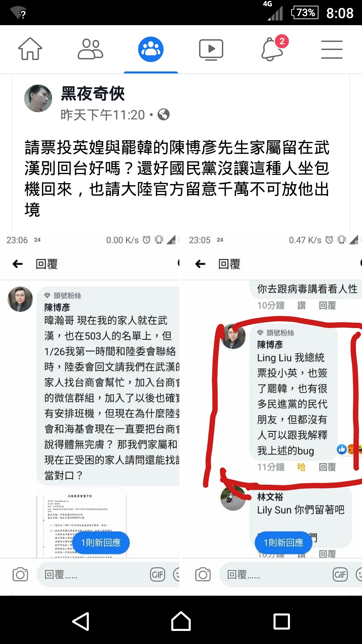362x644 pixels.
Task: Open the Facebook Home feed icon
Action: 30,49
